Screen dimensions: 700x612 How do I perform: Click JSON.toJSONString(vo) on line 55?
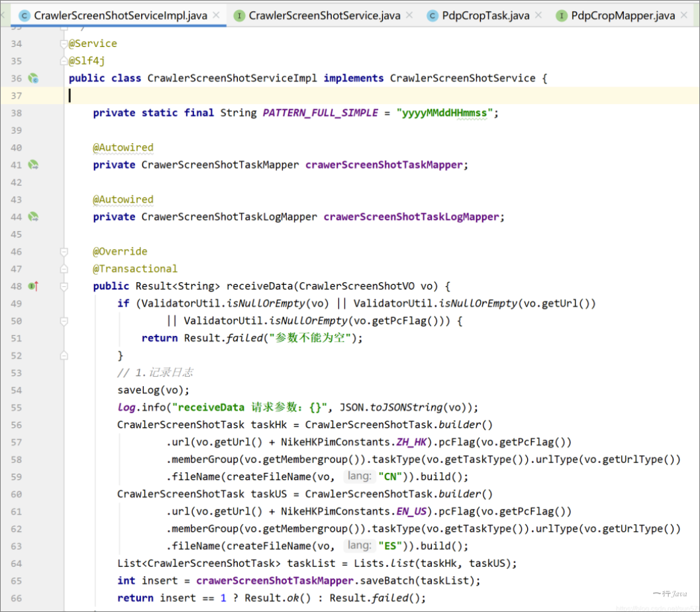click(x=405, y=407)
